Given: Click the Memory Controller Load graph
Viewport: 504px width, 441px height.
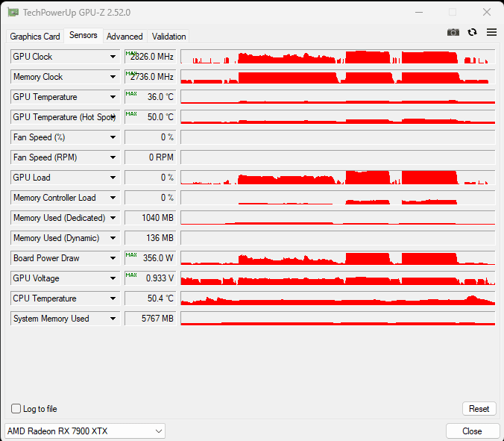Looking at the screenshot, I should coord(338,198).
